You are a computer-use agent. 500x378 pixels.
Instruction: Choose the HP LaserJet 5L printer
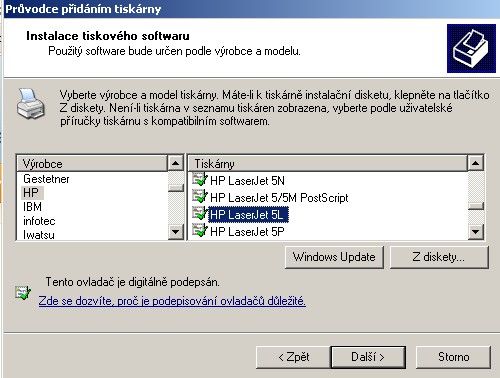(247, 215)
